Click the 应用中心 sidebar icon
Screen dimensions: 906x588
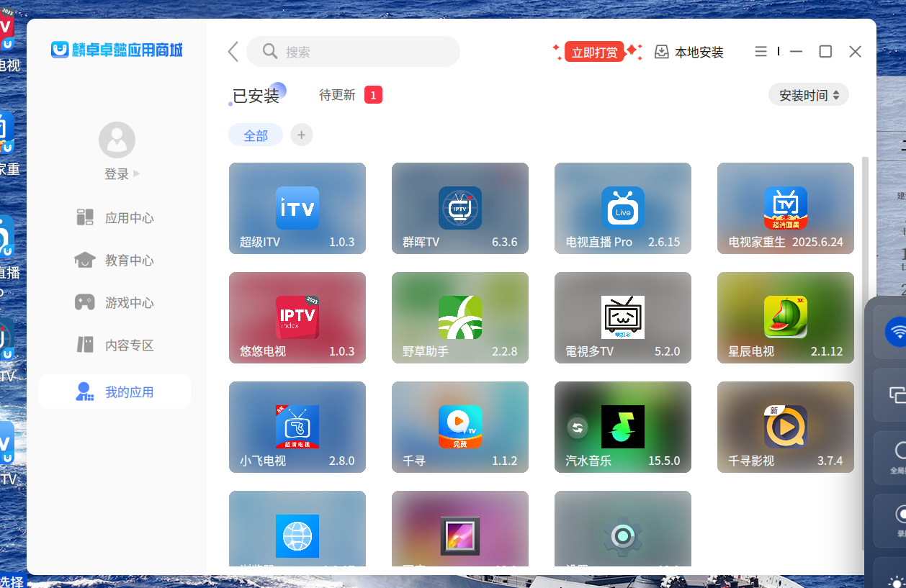[x=85, y=217]
